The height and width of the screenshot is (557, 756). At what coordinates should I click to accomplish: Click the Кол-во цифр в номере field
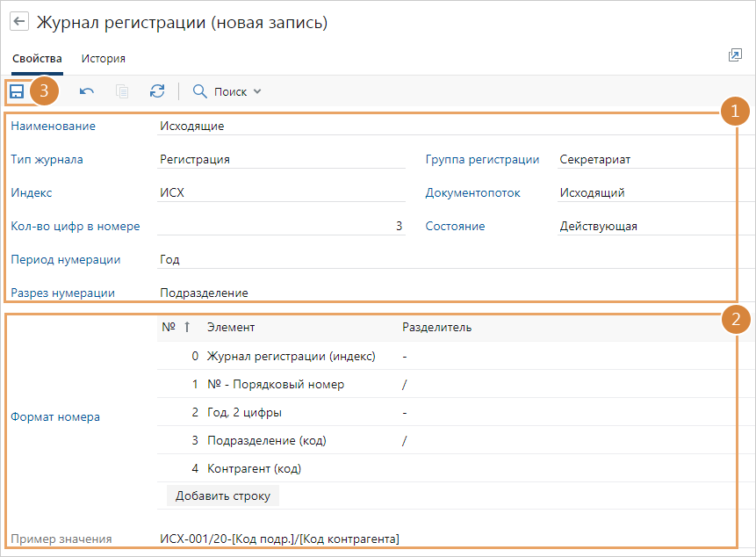[x=279, y=226]
